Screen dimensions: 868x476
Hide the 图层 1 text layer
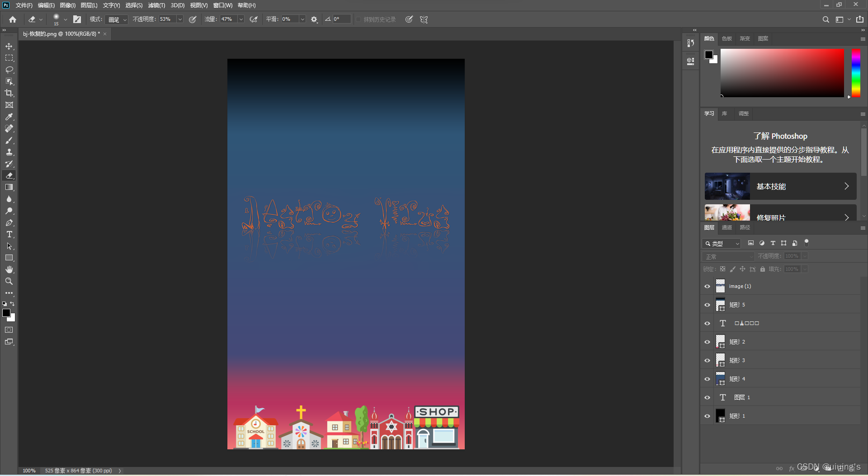(x=708, y=397)
